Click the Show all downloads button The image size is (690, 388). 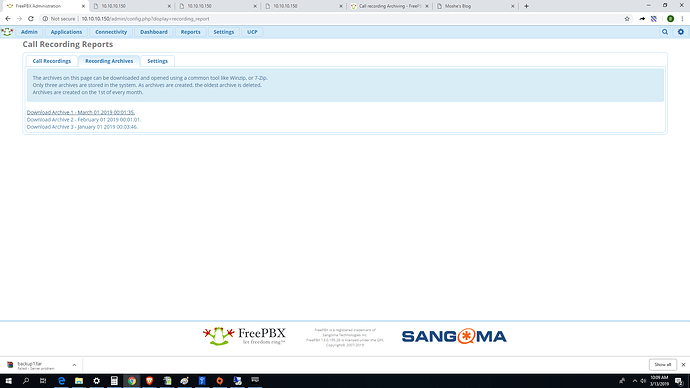(x=662, y=365)
